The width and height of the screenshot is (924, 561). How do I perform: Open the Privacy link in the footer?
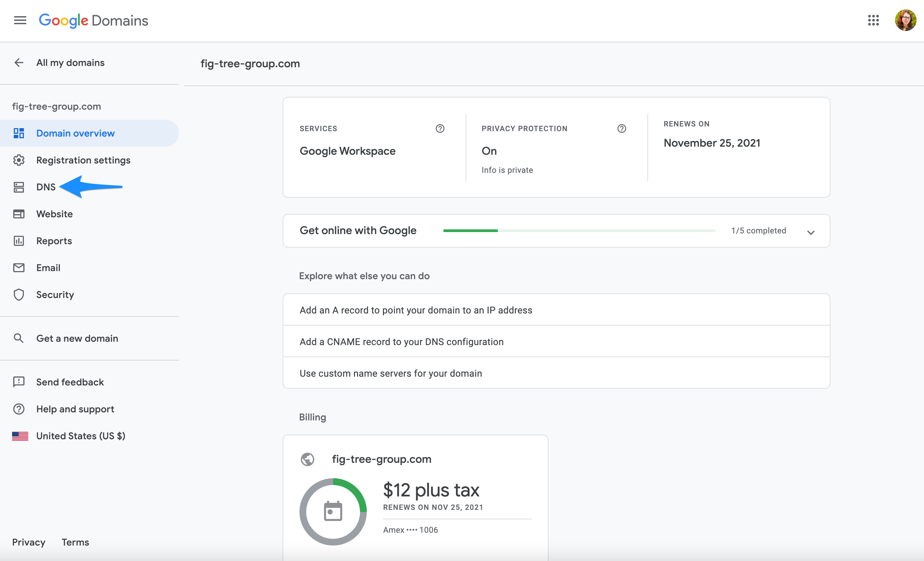[29, 542]
